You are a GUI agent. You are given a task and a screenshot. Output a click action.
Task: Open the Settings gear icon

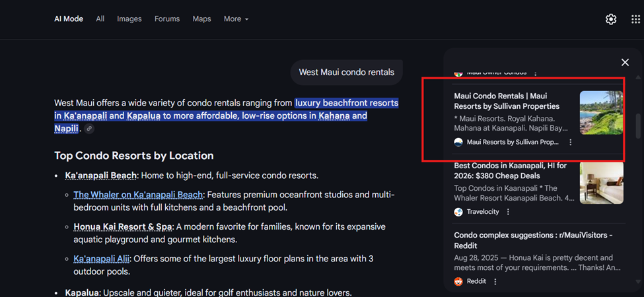tap(611, 19)
